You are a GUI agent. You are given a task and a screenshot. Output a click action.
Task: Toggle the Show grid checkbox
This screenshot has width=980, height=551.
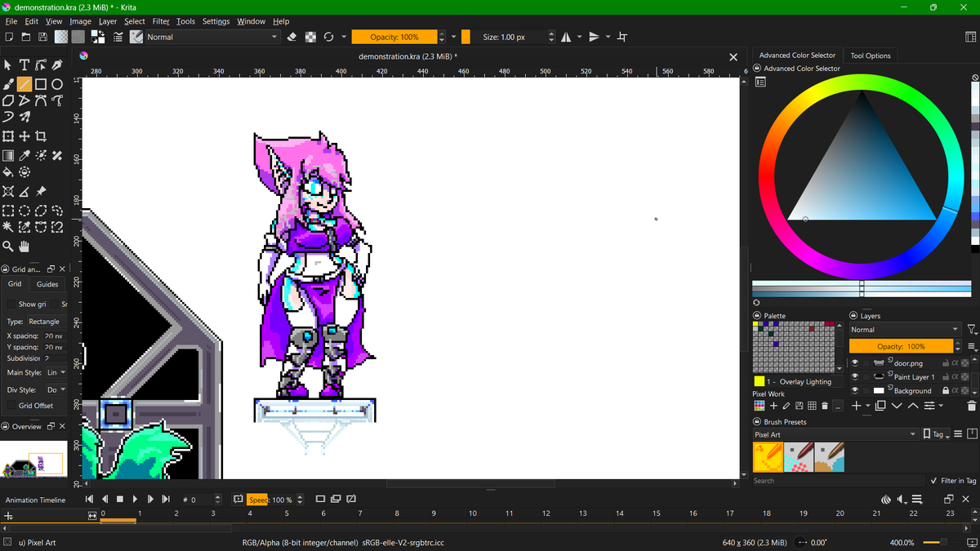pyautogui.click(x=11, y=304)
